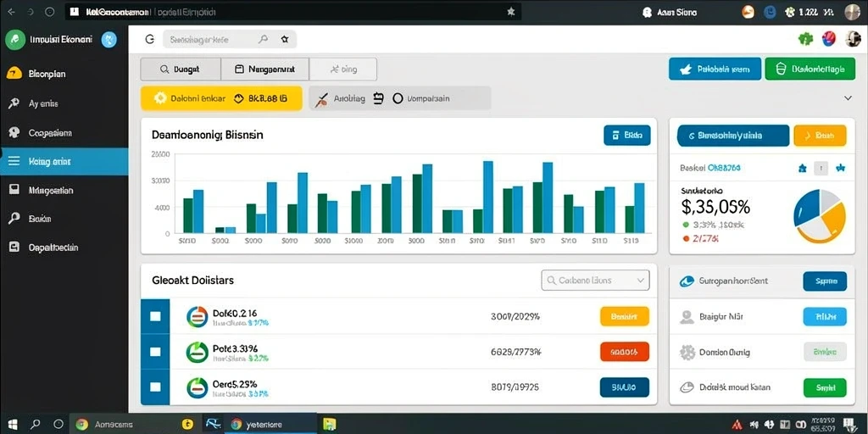Switch to the Duagat tab
868x434 pixels.
[x=181, y=70]
